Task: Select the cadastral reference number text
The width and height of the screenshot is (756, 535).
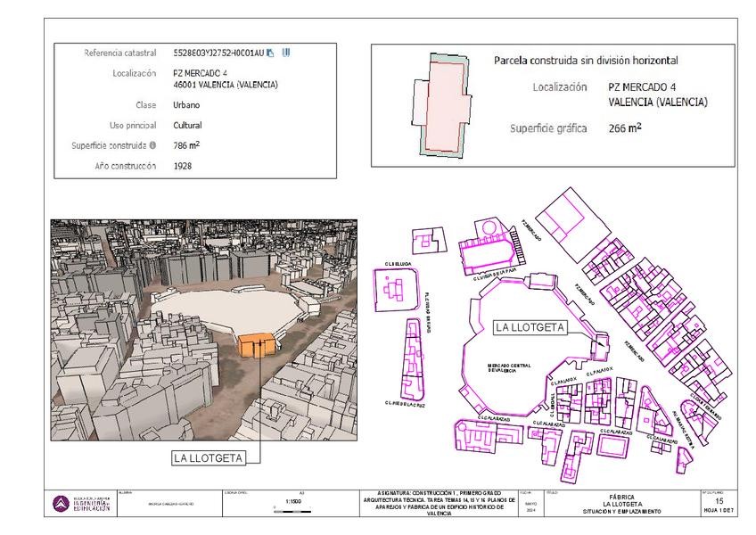Action: [218, 53]
